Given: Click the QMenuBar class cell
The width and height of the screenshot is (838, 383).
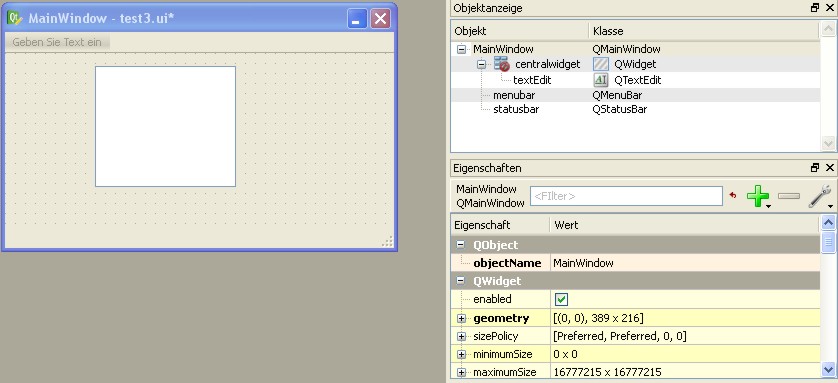Looking at the screenshot, I should pos(617,95).
